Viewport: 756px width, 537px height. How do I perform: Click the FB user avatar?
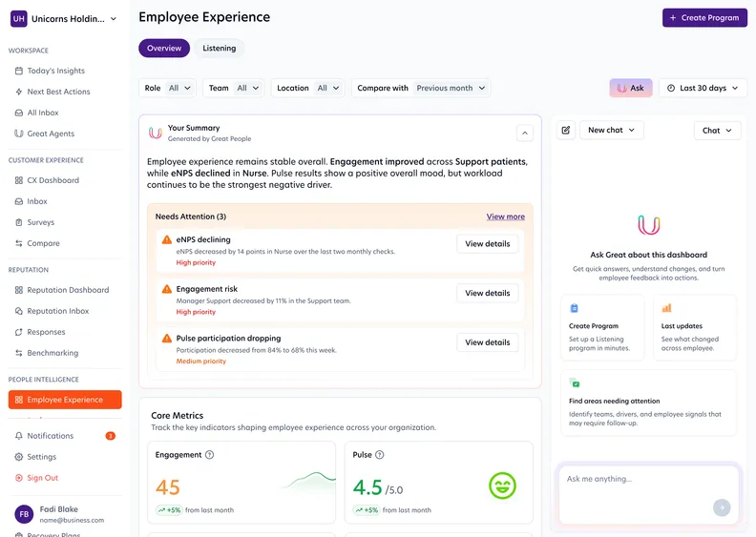24,514
